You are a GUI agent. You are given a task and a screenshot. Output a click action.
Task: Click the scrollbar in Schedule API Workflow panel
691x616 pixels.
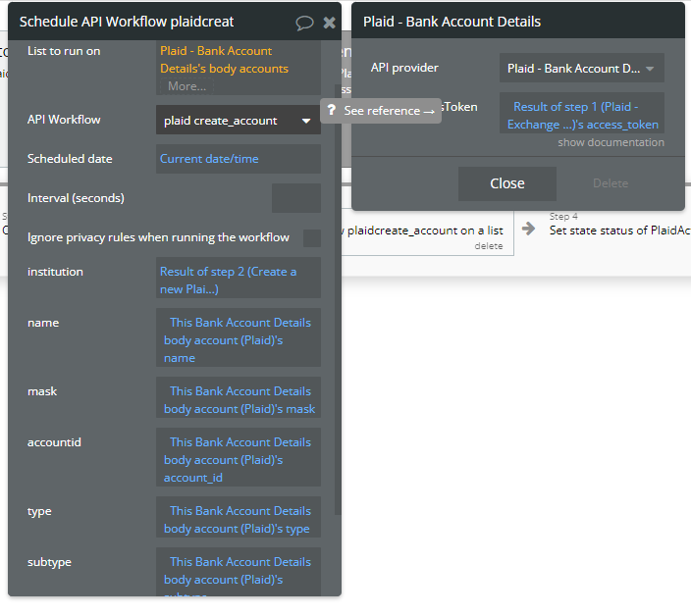tap(338, 299)
